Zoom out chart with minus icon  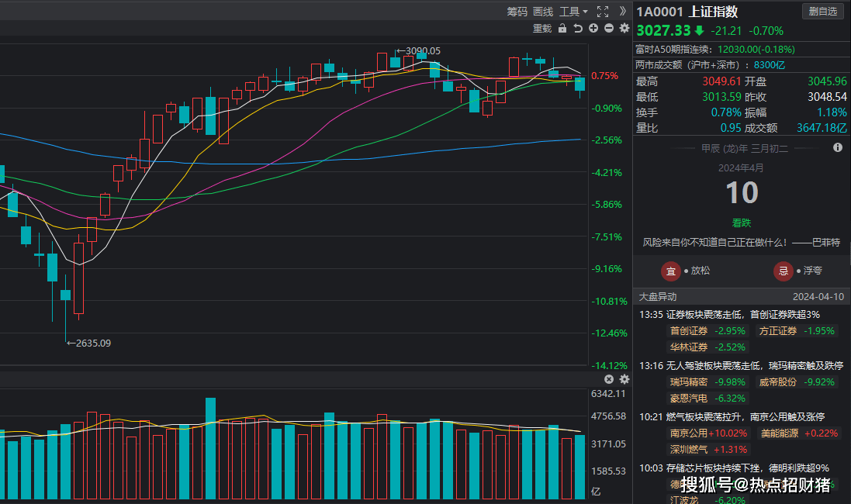point(609,29)
